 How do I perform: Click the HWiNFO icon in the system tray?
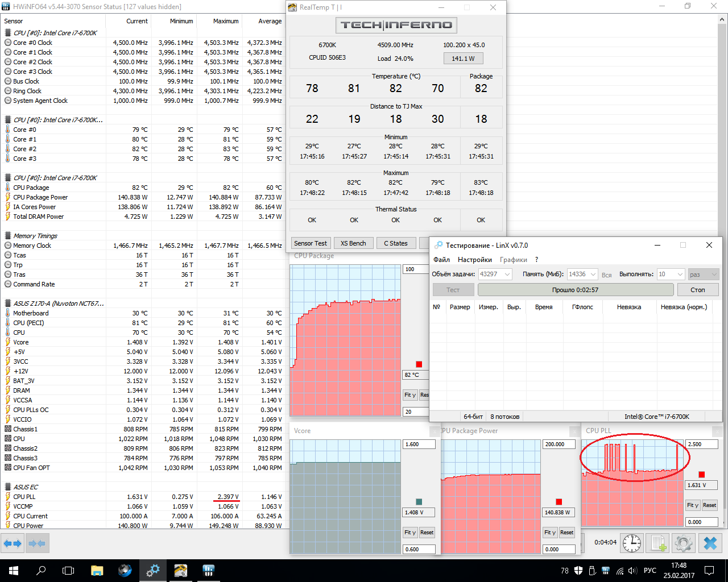point(606,571)
